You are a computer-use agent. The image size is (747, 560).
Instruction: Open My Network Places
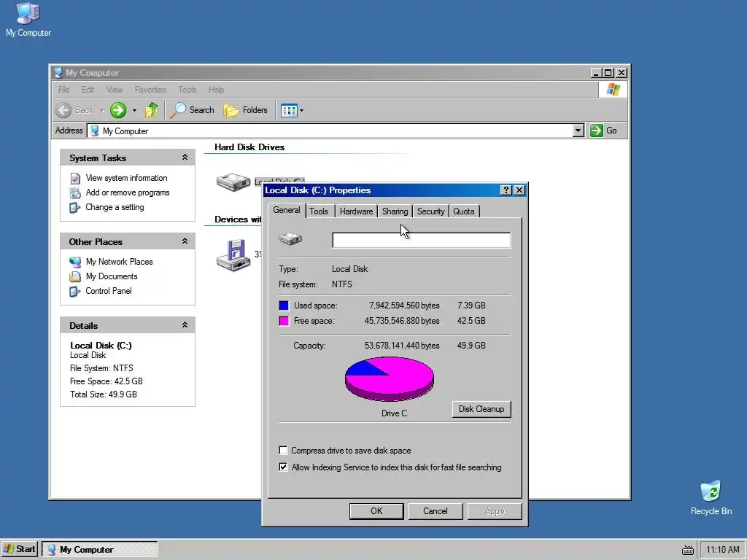[x=119, y=262]
